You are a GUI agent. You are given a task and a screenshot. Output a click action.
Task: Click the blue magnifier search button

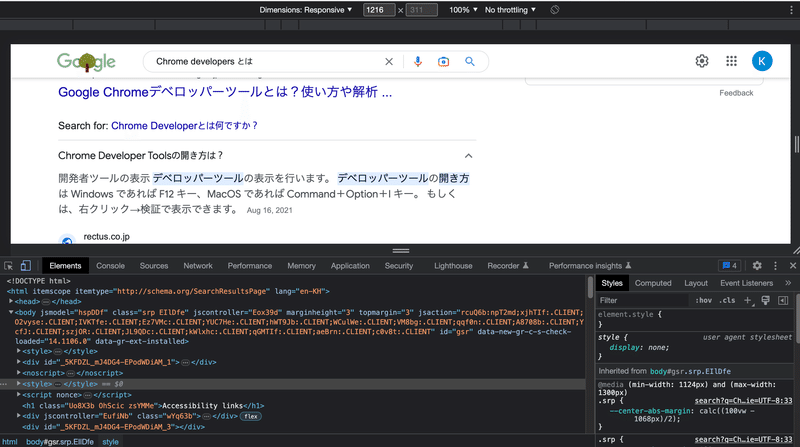470,62
